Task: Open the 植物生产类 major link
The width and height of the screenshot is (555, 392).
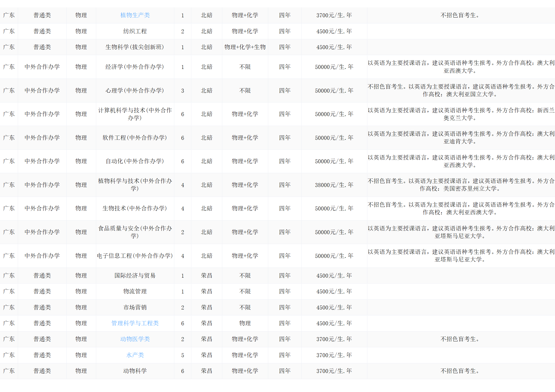Action: coord(135,15)
